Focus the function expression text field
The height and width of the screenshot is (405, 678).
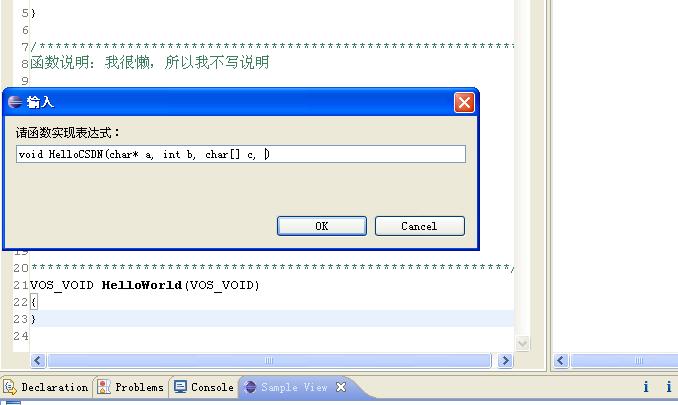click(x=241, y=154)
